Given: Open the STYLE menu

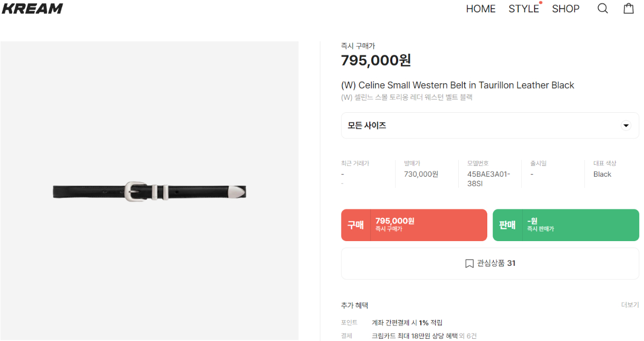Looking at the screenshot, I should click(523, 9).
